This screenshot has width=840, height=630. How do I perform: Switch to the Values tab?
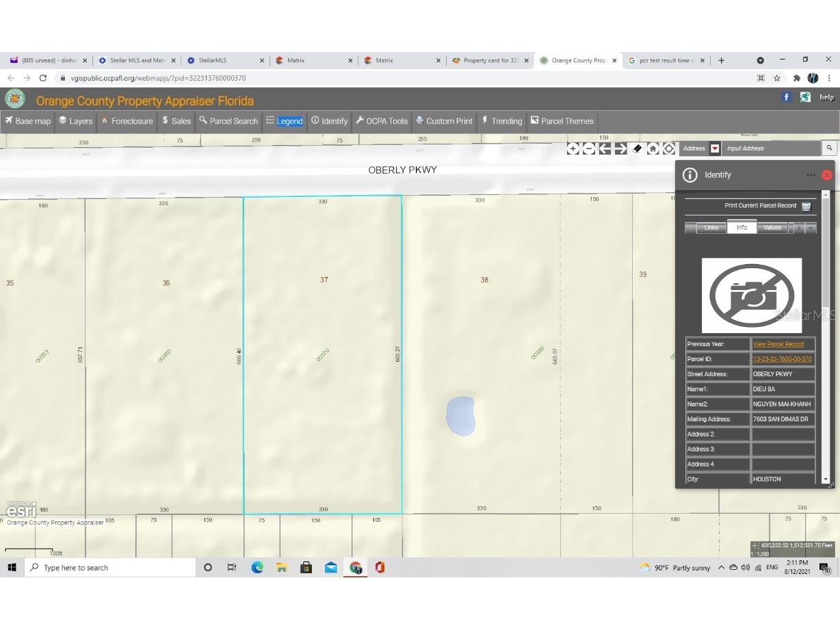772,228
